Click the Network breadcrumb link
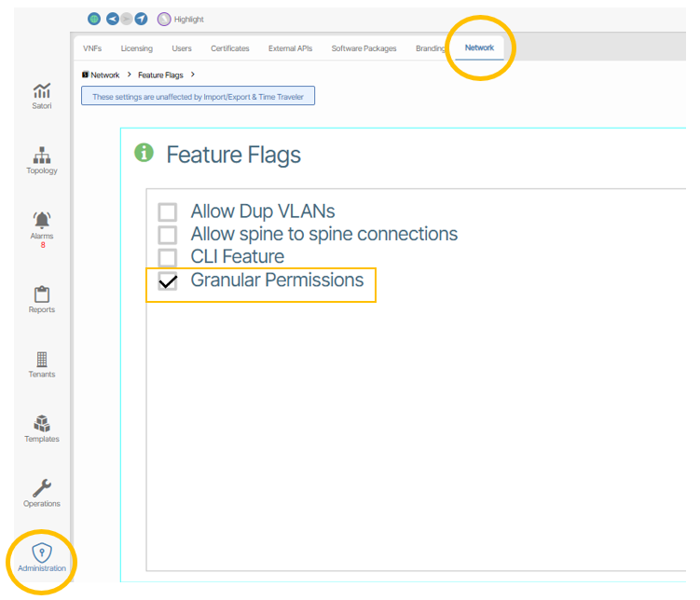Viewport: 700px width, 600px height. click(105, 75)
